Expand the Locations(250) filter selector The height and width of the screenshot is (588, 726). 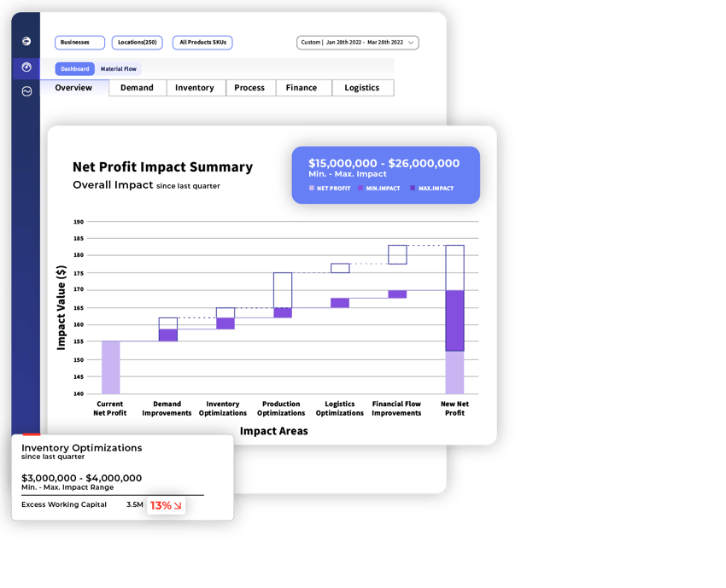tap(139, 42)
